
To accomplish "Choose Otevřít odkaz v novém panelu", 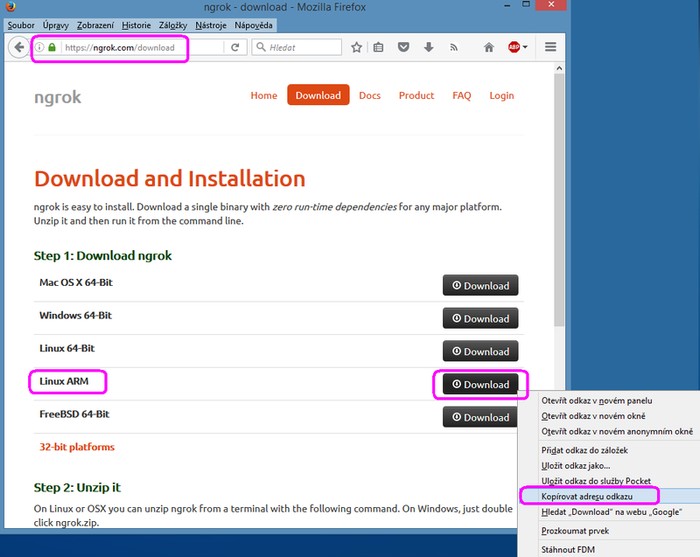I will point(609,401).
